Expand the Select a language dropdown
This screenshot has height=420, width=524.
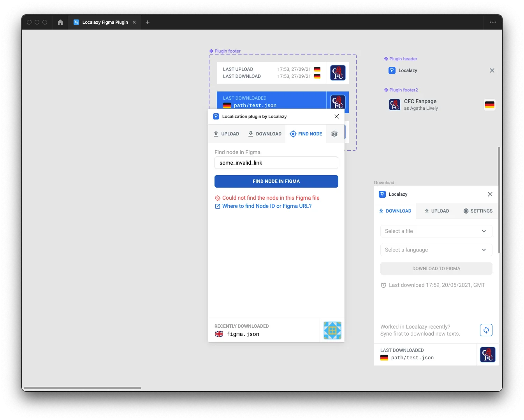(x=436, y=250)
